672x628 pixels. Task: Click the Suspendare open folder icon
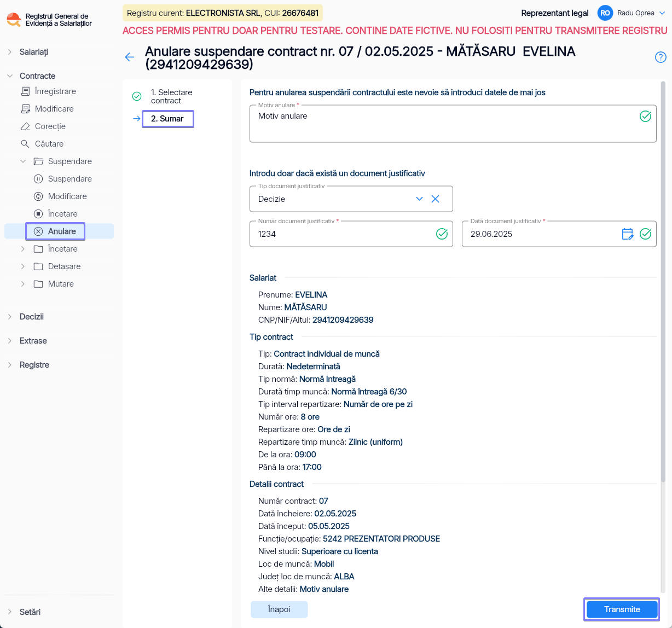38,161
